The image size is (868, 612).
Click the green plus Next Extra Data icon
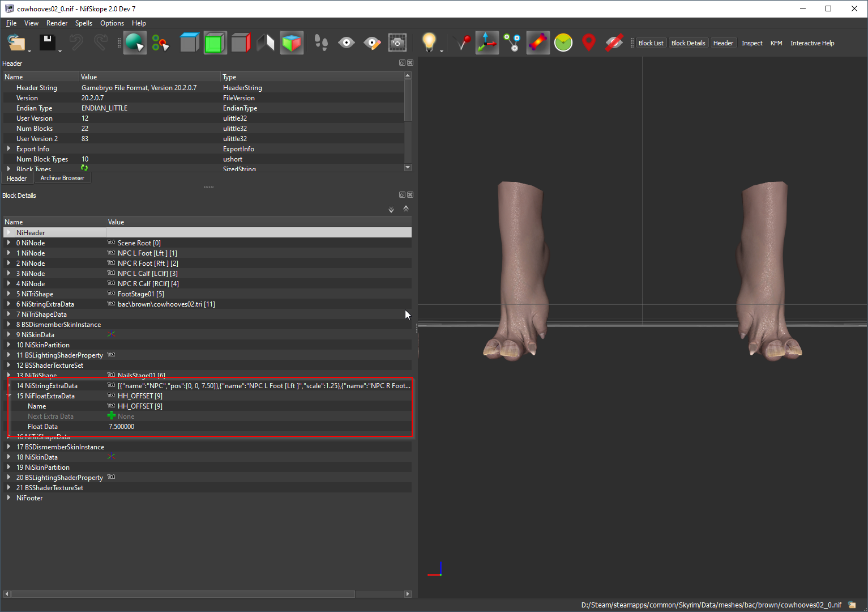111,416
